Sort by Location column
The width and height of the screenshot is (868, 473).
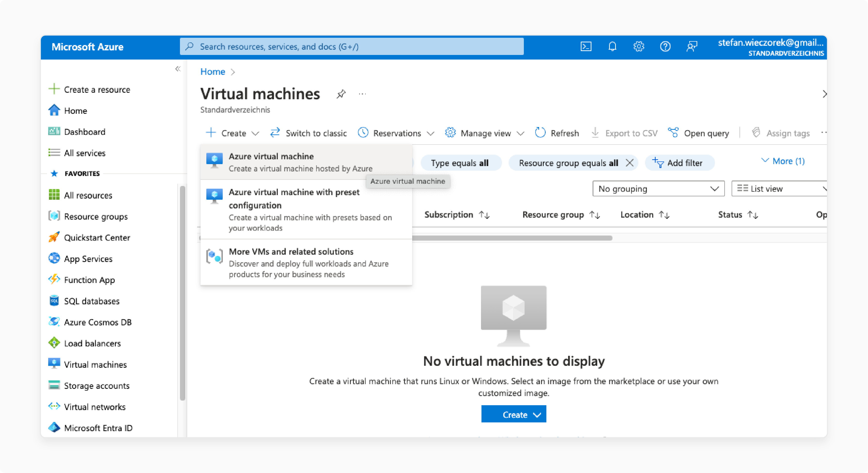(x=645, y=215)
